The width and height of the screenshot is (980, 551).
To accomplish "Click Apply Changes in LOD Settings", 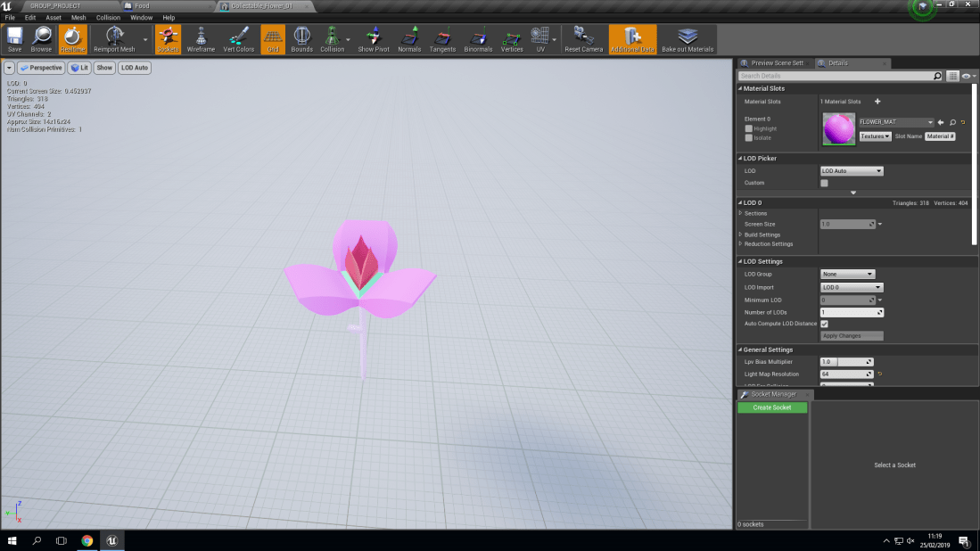I will [852, 335].
